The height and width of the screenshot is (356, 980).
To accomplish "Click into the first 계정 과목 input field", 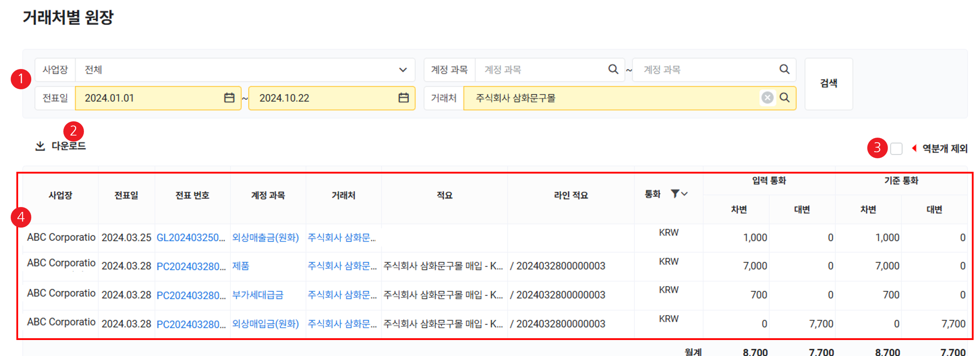I will point(540,70).
